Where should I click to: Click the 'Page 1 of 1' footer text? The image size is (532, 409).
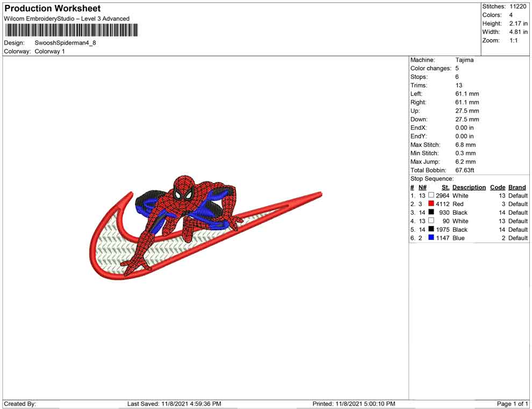[512, 404]
